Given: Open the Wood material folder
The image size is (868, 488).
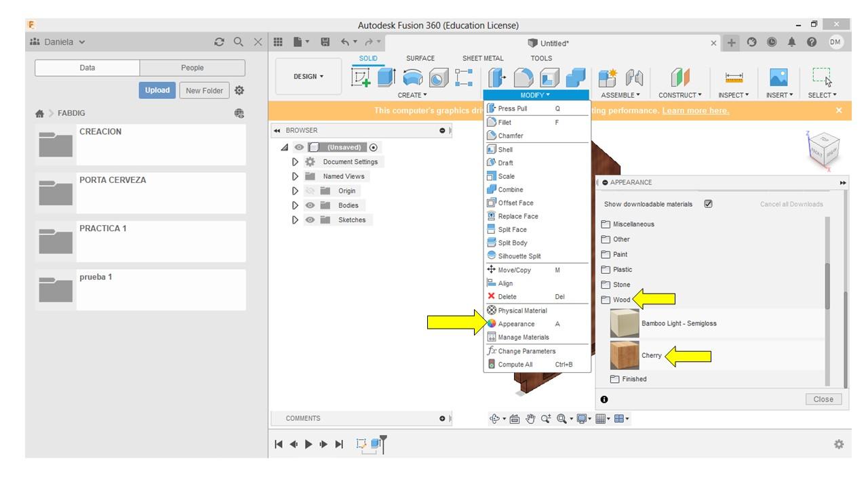Looking at the screenshot, I should (x=616, y=300).
